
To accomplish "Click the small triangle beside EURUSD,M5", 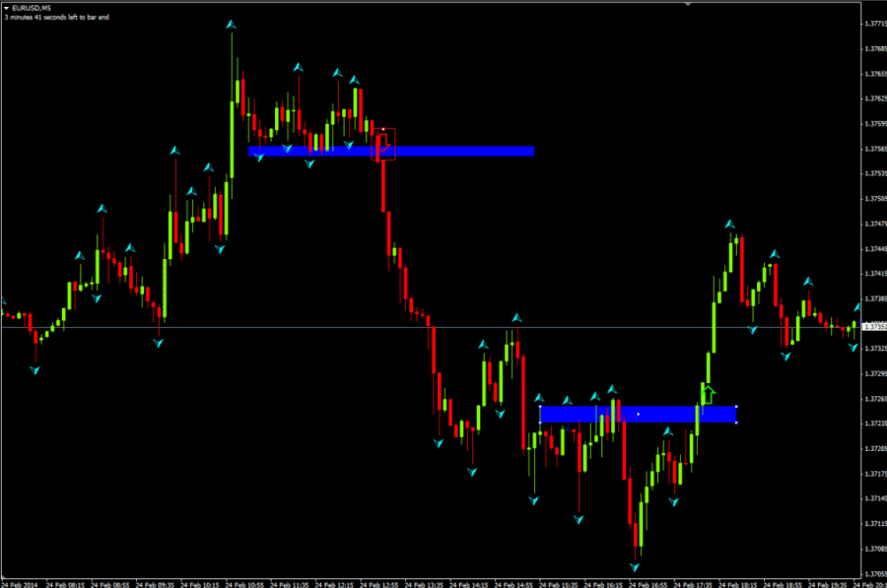I will point(7,8).
